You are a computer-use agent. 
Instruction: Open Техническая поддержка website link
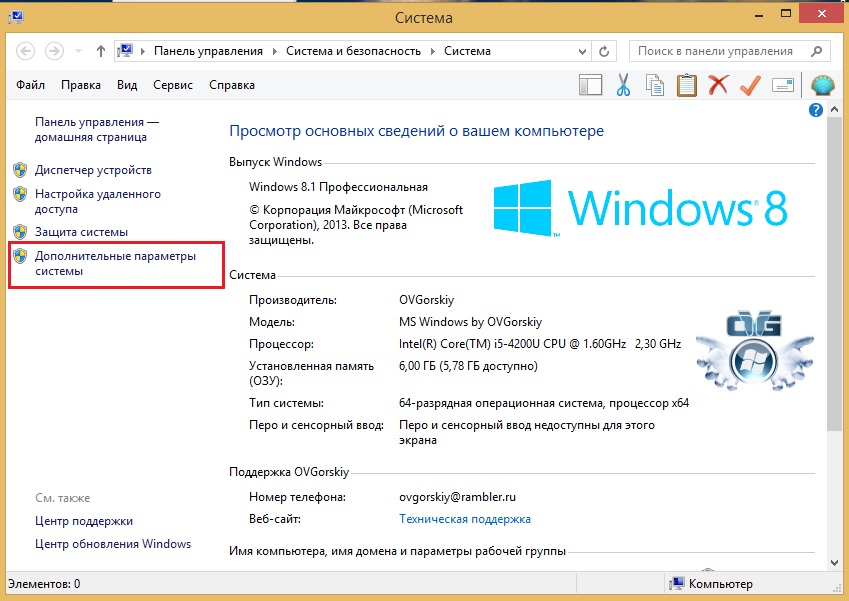tap(465, 519)
